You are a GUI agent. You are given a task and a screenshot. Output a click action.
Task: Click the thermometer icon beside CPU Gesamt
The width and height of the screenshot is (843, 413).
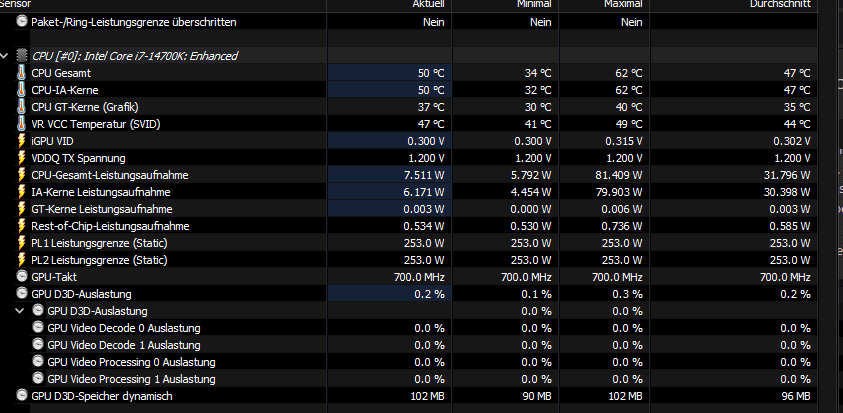click(22, 73)
